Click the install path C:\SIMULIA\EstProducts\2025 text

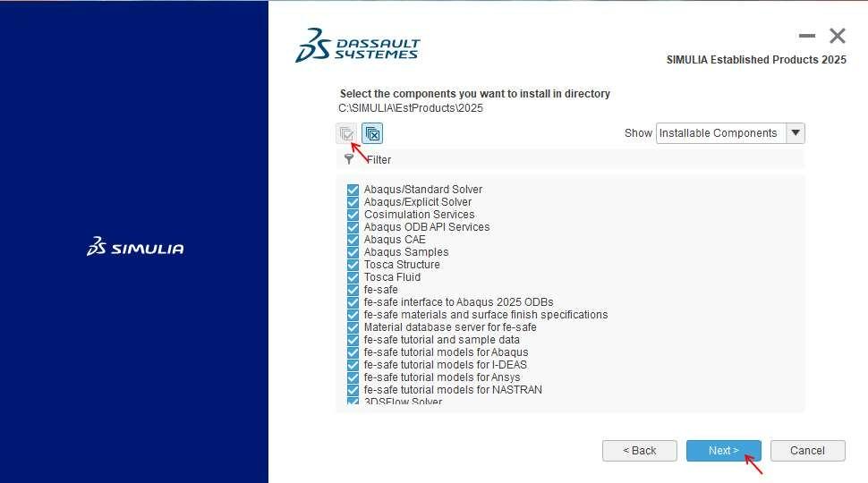click(411, 108)
